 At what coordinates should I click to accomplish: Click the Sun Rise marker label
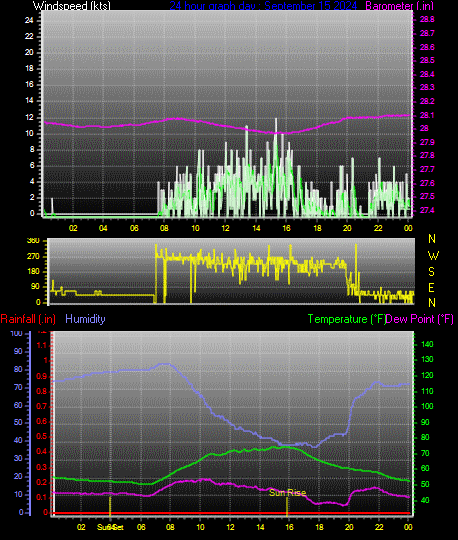click(x=288, y=492)
